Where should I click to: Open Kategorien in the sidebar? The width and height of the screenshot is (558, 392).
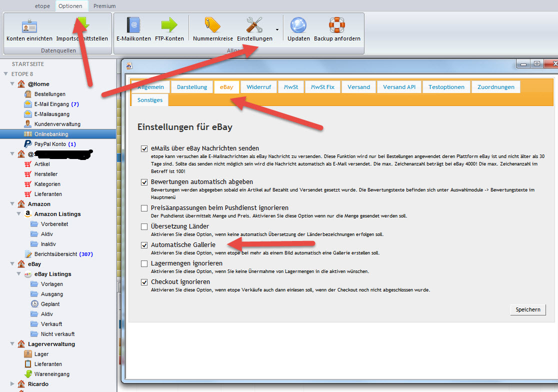pos(47,184)
